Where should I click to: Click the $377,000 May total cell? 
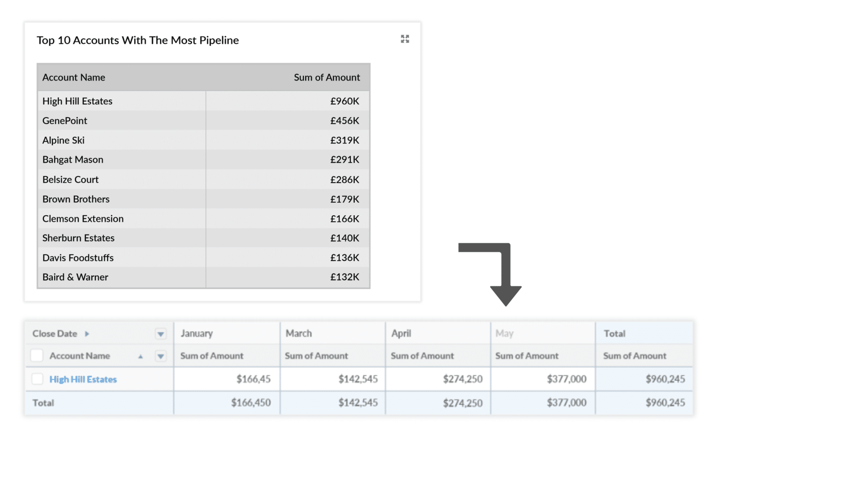coord(567,402)
